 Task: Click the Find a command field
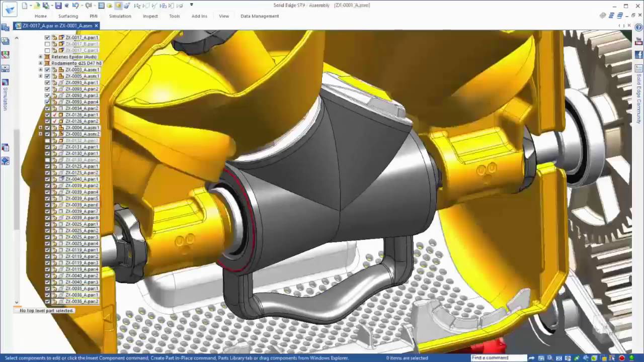[499, 358]
